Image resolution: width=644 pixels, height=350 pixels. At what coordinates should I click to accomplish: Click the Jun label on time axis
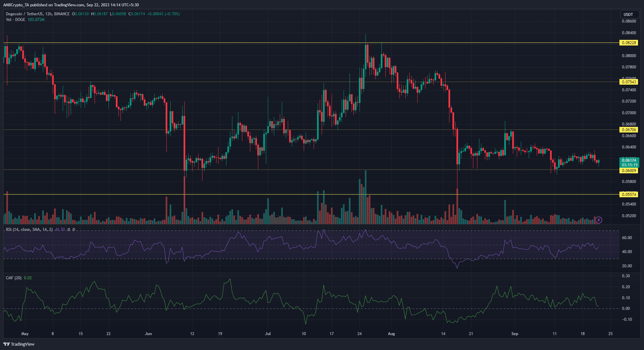tap(148, 334)
